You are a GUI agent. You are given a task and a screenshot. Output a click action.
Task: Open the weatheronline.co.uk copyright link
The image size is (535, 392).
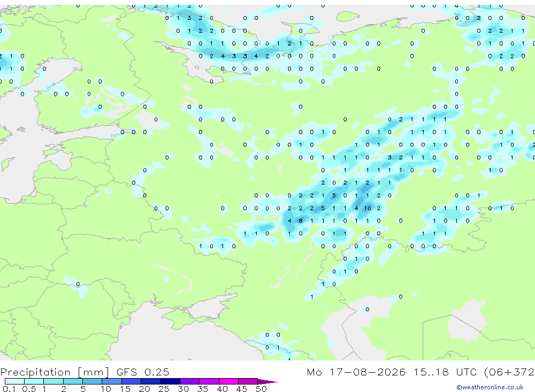click(490, 387)
